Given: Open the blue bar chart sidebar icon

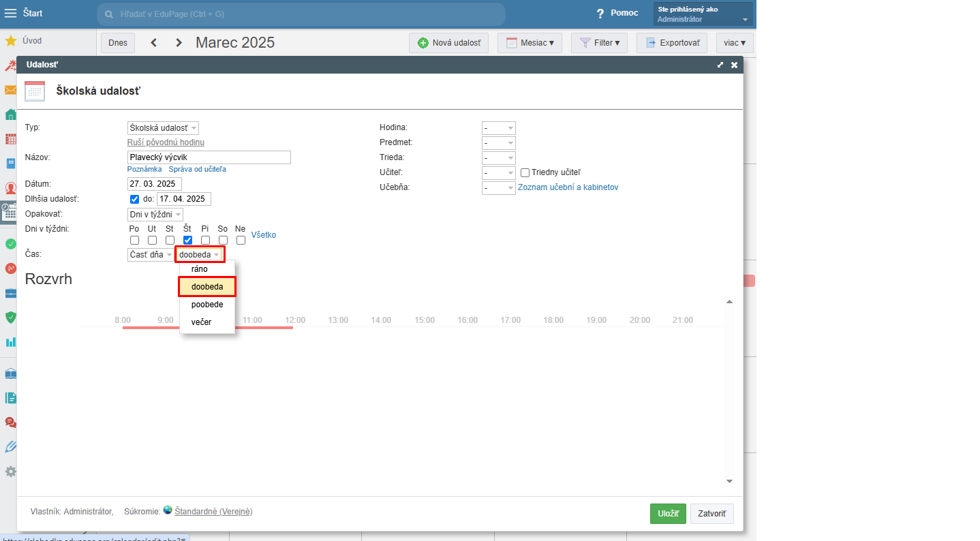Looking at the screenshot, I should click(11, 342).
